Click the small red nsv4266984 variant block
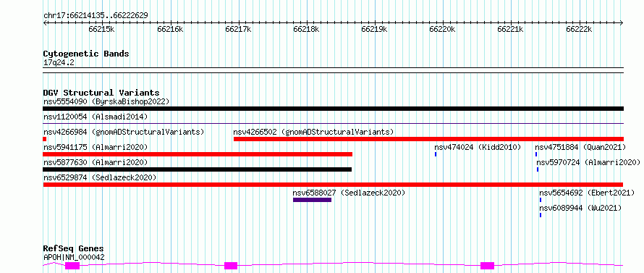644x273 pixels. (45, 139)
